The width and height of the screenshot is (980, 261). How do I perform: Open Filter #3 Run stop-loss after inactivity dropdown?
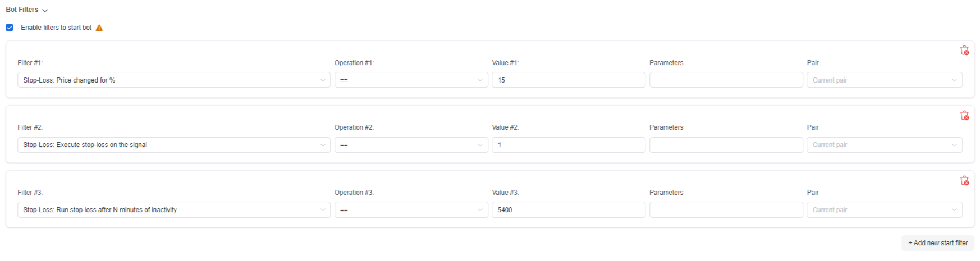[x=173, y=210]
